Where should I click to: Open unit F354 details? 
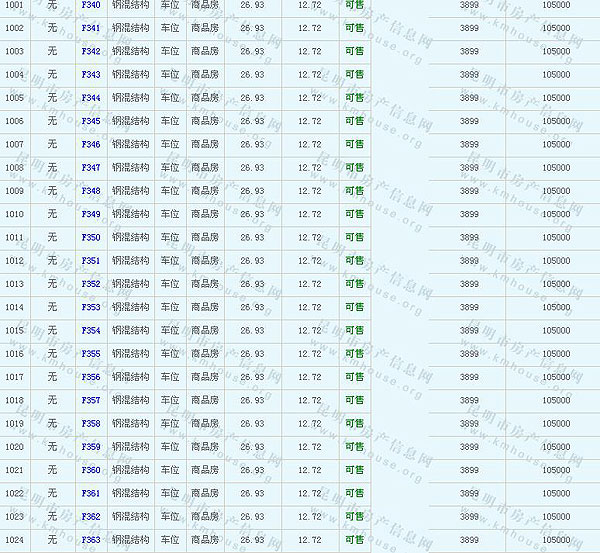tap(90, 330)
